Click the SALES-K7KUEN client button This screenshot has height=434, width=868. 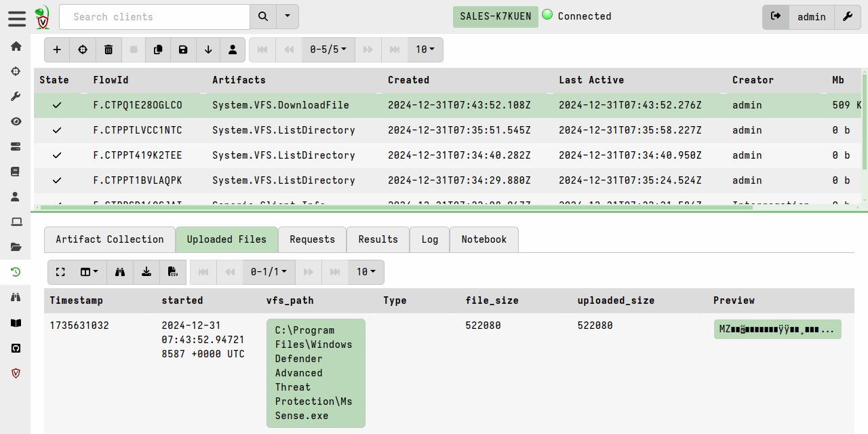495,17
